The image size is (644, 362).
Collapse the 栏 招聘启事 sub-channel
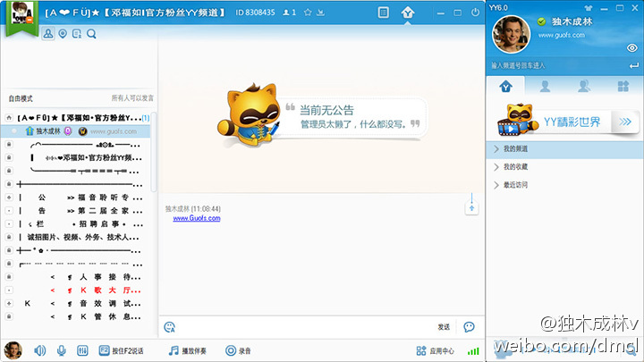click(x=9, y=223)
